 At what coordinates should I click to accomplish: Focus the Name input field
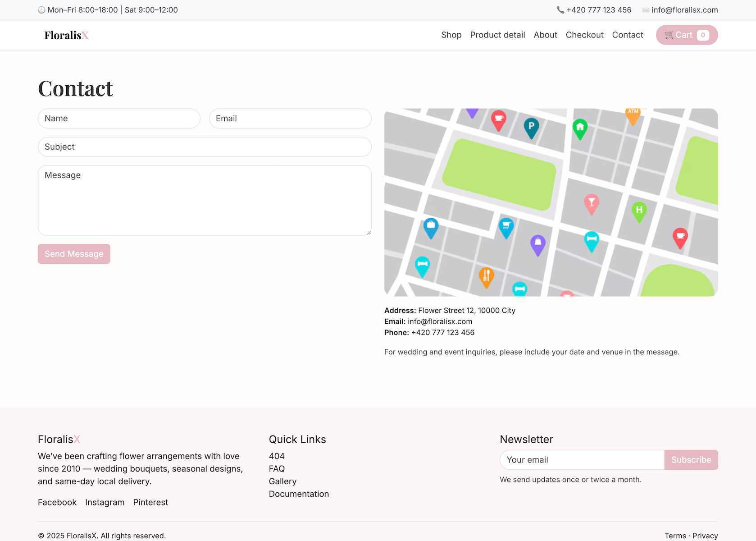pos(119,119)
